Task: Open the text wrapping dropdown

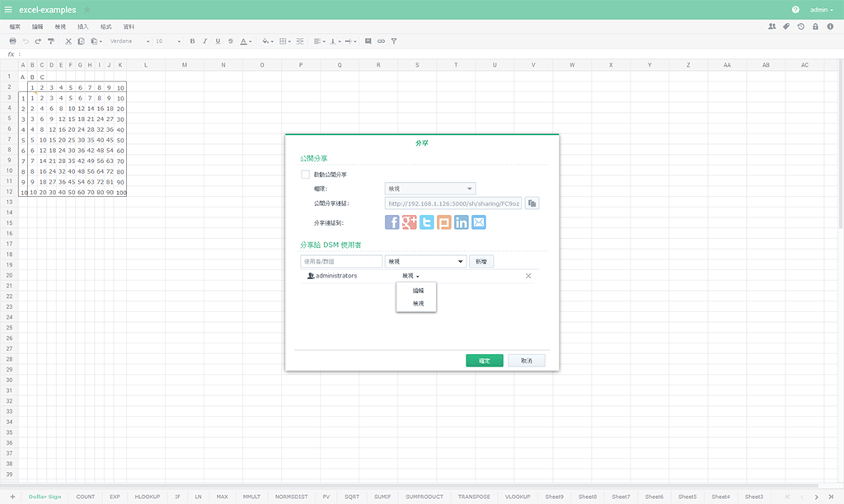Action: pos(350,41)
